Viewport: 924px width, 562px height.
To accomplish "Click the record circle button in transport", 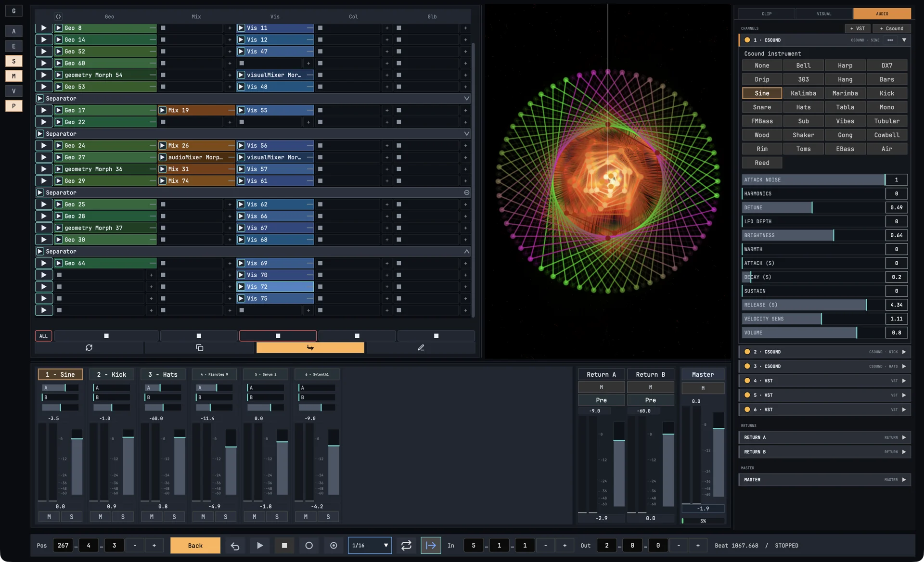I will [x=309, y=545].
